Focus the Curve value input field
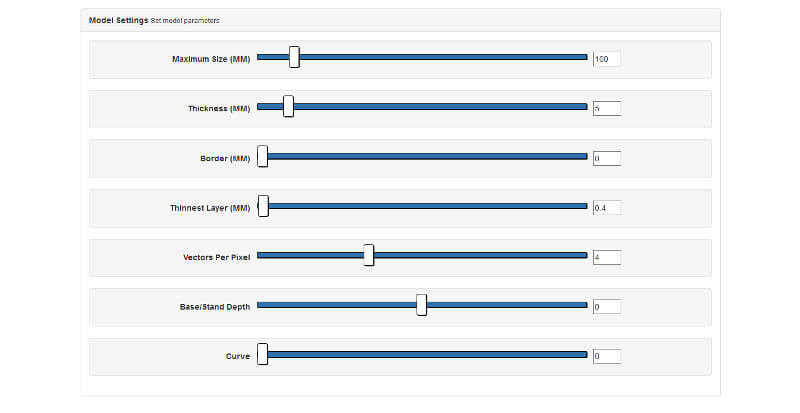Viewport: 800px width, 413px height. click(606, 356)
